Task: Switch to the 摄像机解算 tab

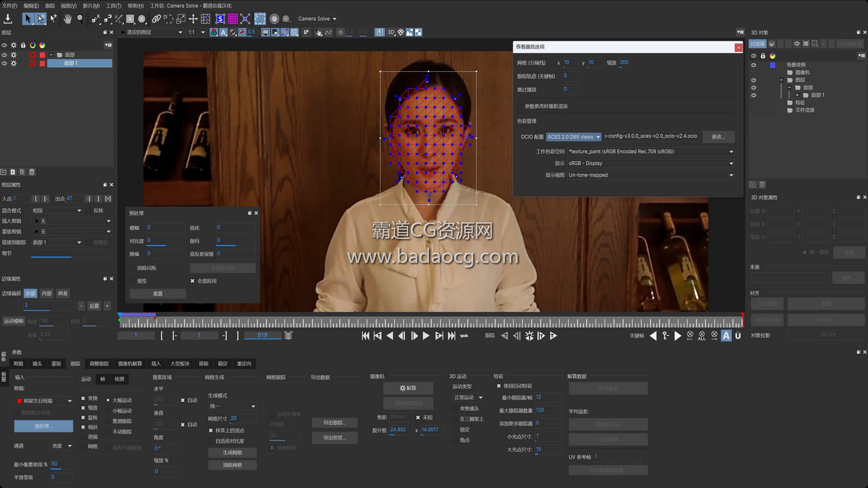Action: (130, 364)
